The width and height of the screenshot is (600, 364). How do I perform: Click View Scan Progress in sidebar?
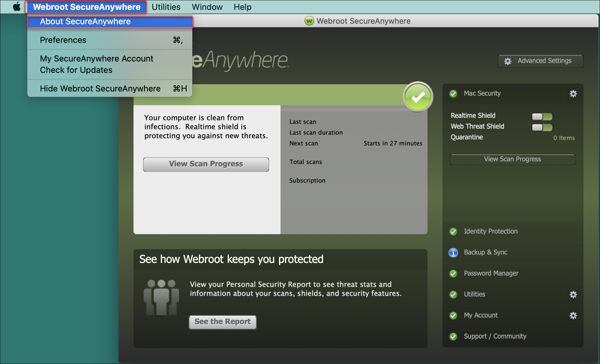click(x=513, y=159)
